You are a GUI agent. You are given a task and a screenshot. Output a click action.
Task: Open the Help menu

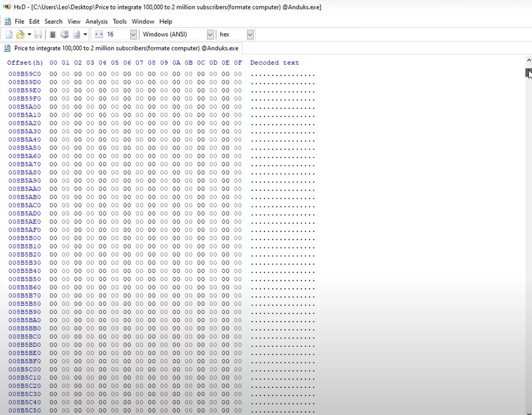click(166, 21)
